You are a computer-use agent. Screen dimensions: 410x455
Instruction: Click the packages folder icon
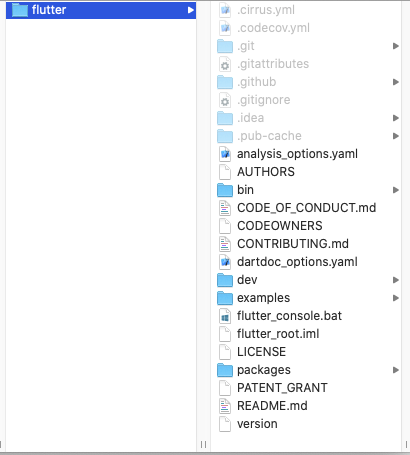225,370
